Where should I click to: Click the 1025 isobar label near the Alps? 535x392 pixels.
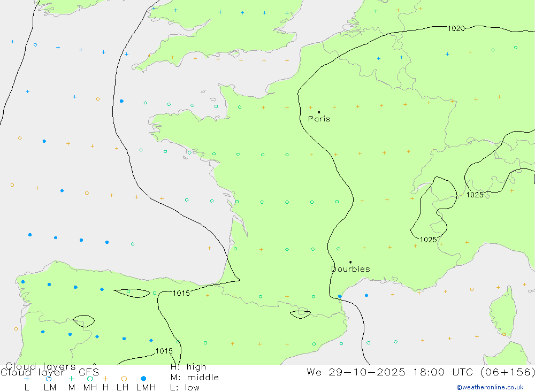(x=428, y=240)
